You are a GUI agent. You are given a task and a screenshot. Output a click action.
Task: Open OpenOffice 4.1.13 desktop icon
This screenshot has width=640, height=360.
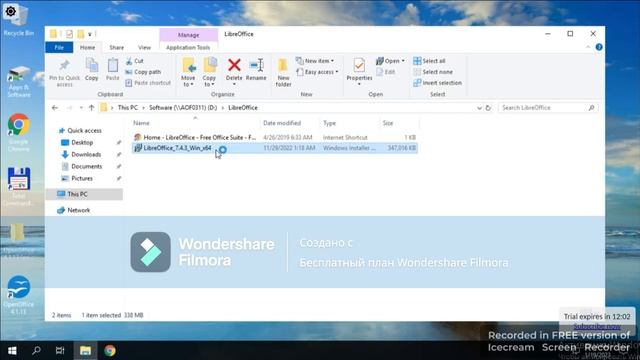pyautogui.click(x=18, y=295)
